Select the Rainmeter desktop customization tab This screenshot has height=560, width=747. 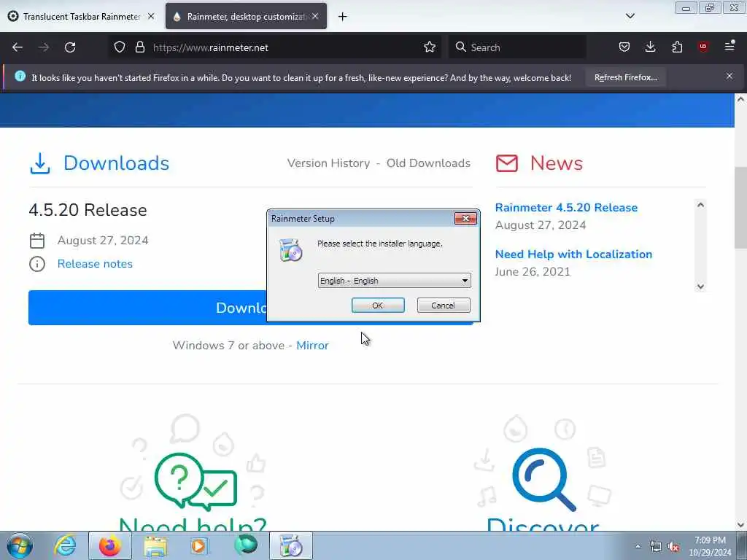[246, 17]
